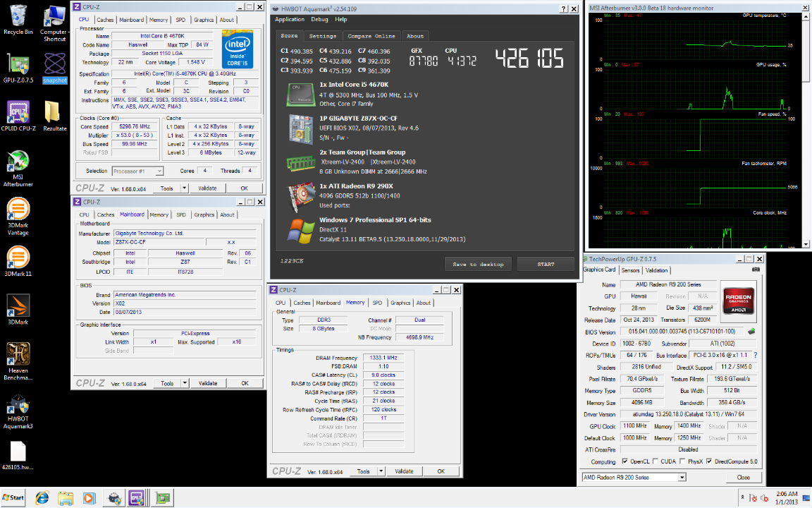This screenshot has width=812, height=508.
Task: Click the GPU-Z BIOS save chip icon
Action: coord(751,331)
